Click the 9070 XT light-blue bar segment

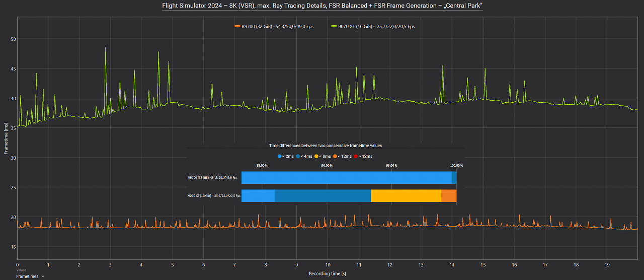point(258,196)
